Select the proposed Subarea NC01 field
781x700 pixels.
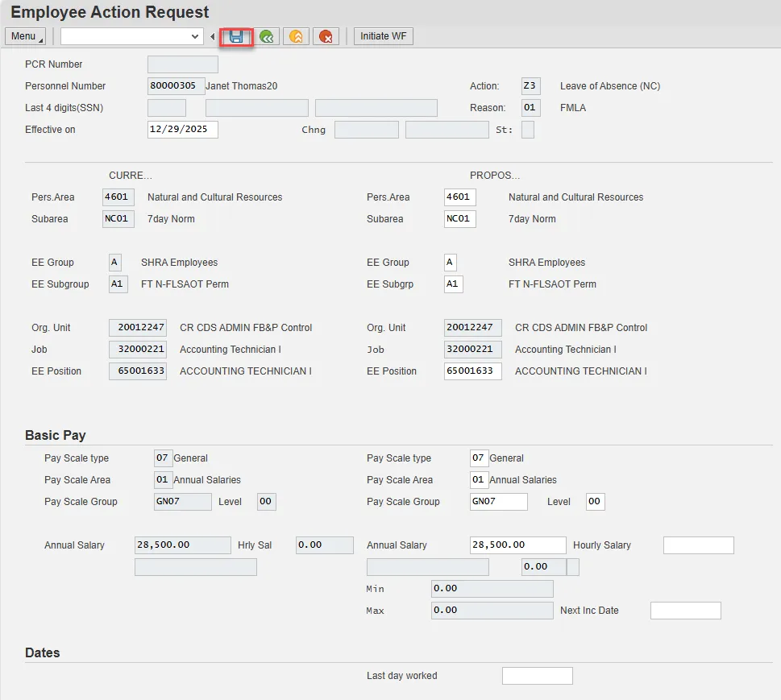coord(459,219)
